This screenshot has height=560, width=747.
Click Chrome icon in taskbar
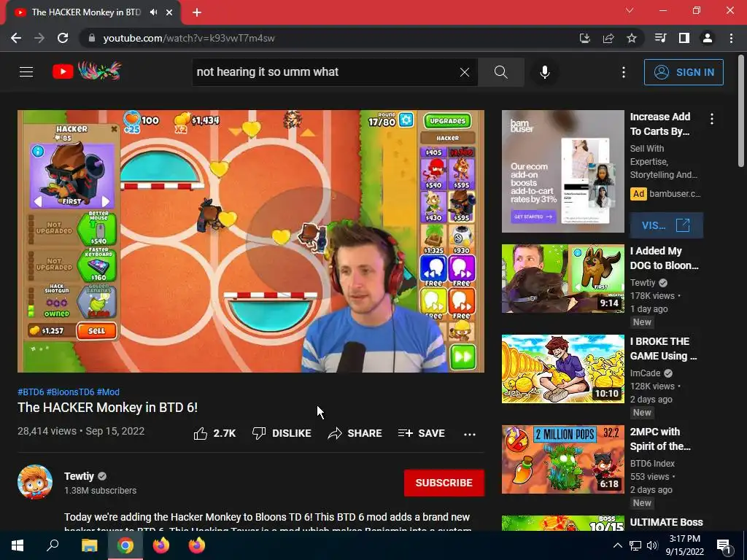(125, 545)
